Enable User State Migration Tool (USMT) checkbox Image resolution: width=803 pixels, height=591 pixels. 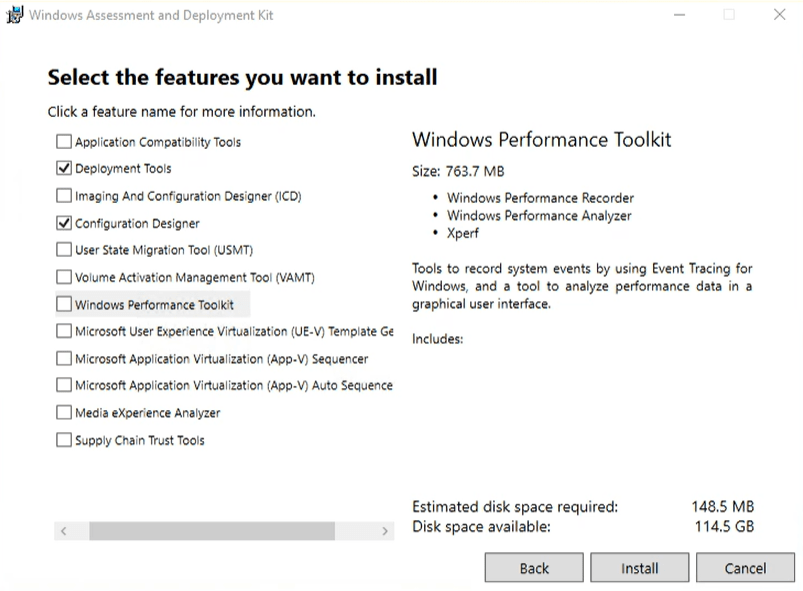pyautogui.click(x=64, y=250)
